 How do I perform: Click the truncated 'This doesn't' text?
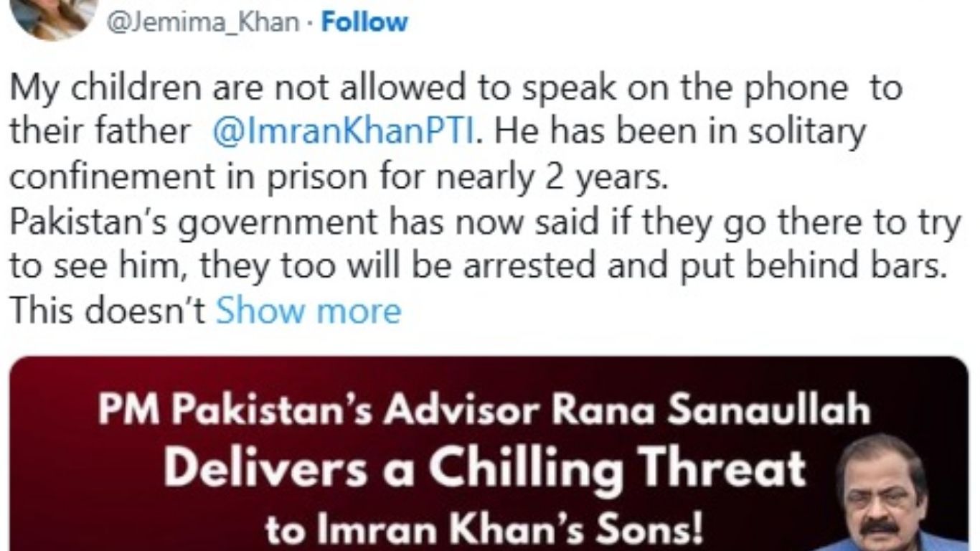tap(108, 311)
